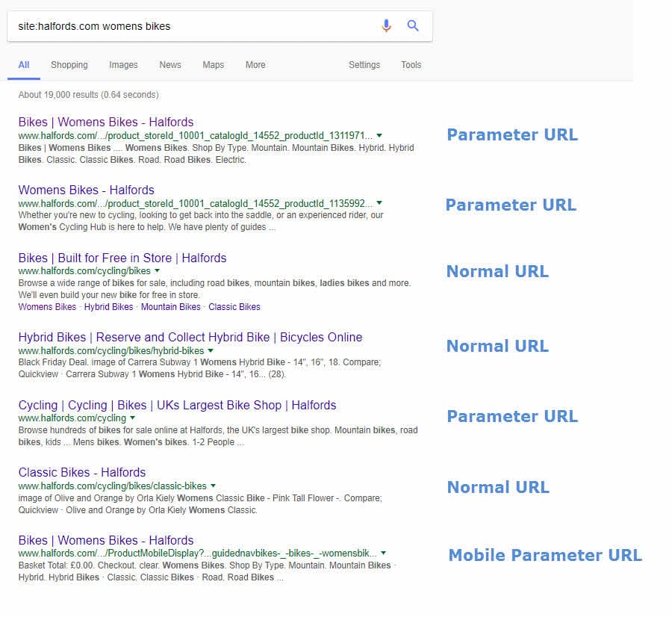Open the More menu
The height and width of the screenshot is (617, 672).
[x=255, y=65]
